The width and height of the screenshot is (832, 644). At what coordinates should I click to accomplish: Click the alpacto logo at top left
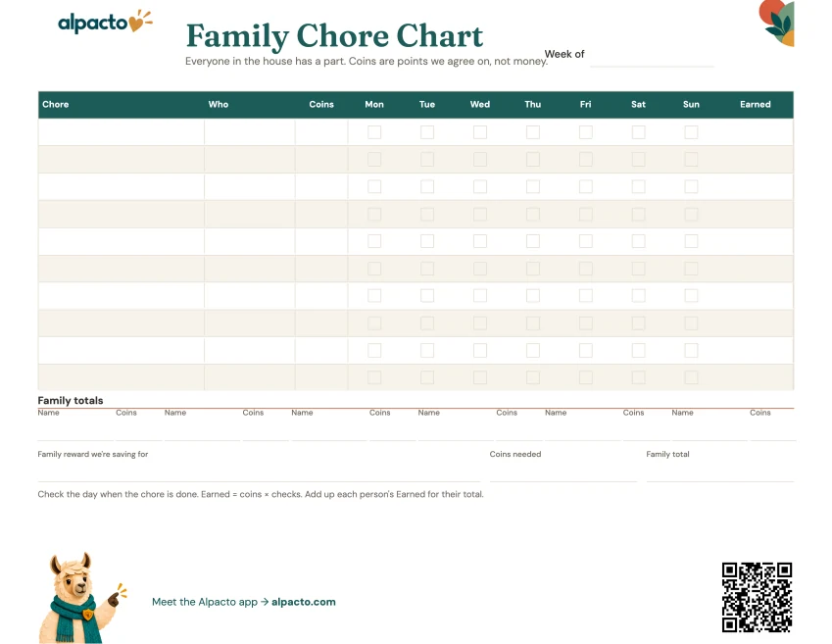(x=105, y=22)
